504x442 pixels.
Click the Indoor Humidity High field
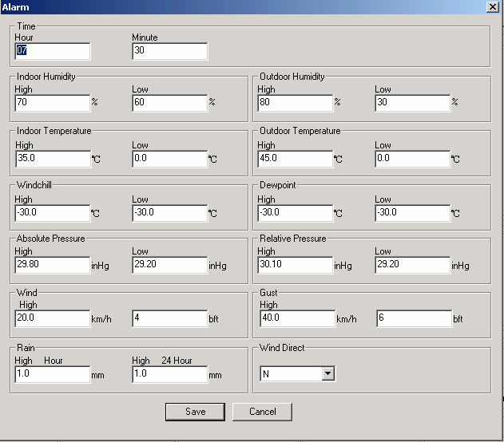(53, 103)
